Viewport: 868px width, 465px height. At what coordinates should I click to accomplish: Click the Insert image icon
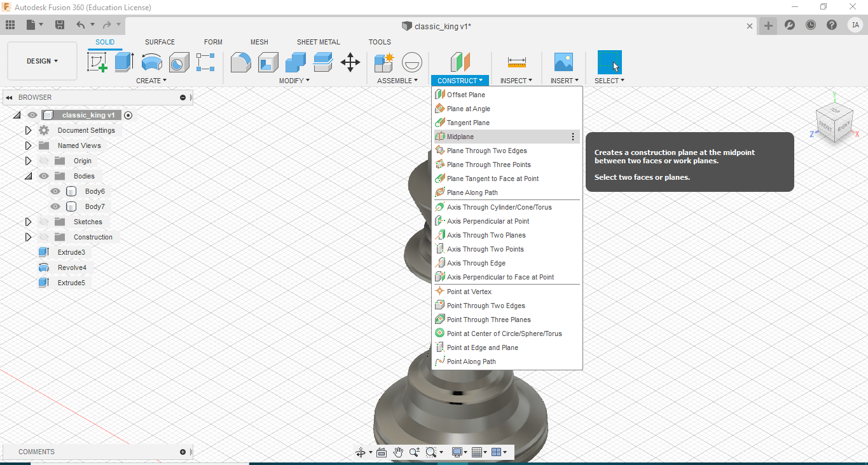(563, 62)
